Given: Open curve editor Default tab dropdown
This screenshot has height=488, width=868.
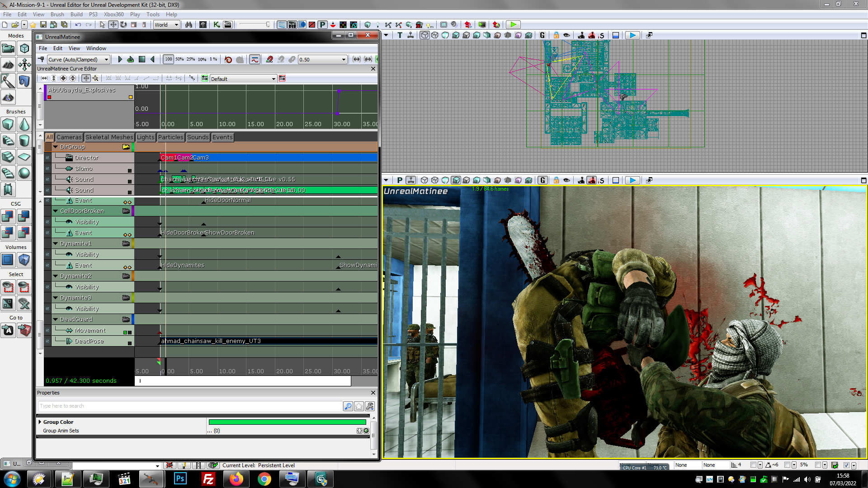Looking at the screenshot, I should (243, 79).
